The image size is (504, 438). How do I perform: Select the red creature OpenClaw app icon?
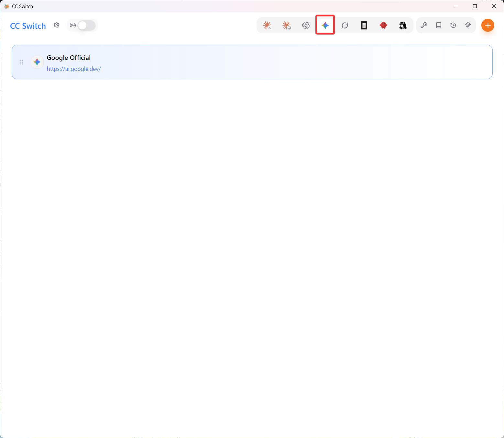[x=384, y=25]
